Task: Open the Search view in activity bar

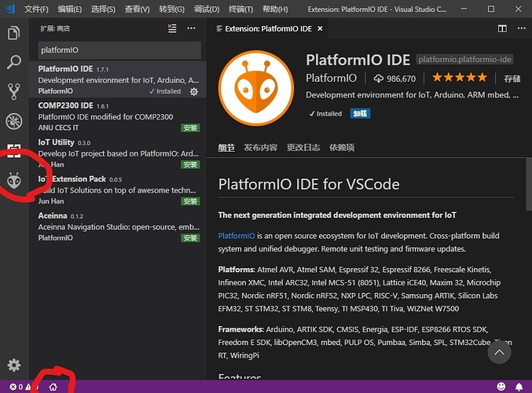Action: pyautogui.click(x=14, y=62)
